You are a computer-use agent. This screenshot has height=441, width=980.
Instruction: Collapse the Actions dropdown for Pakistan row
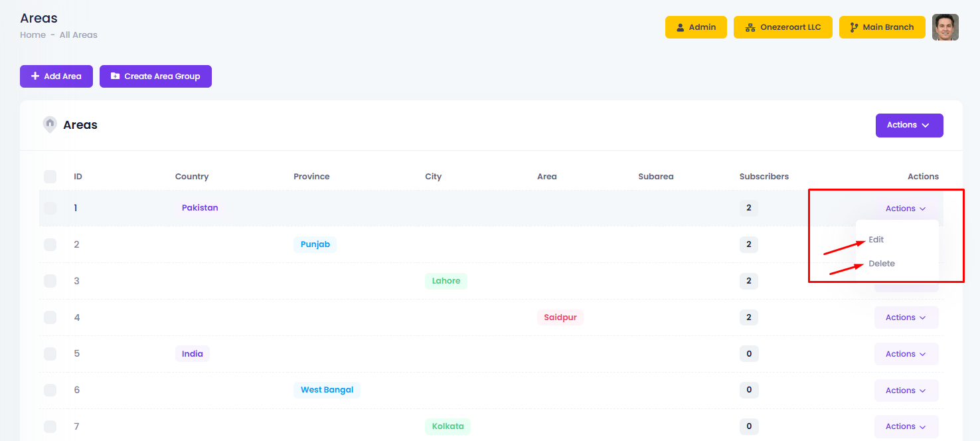pyautogui.click(x=906, y=209)
